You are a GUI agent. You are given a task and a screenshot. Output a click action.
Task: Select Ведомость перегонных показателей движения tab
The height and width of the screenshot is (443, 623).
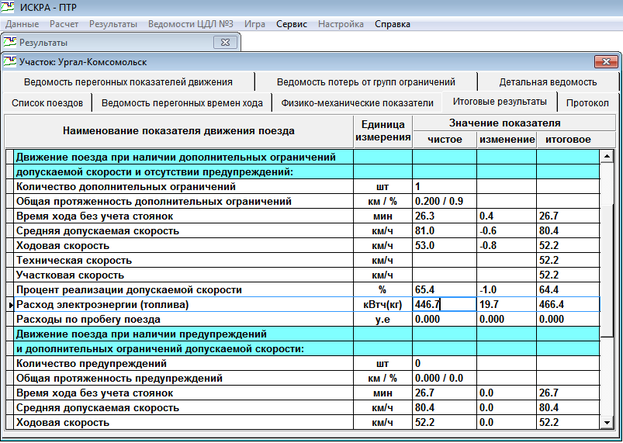[128, 82]
